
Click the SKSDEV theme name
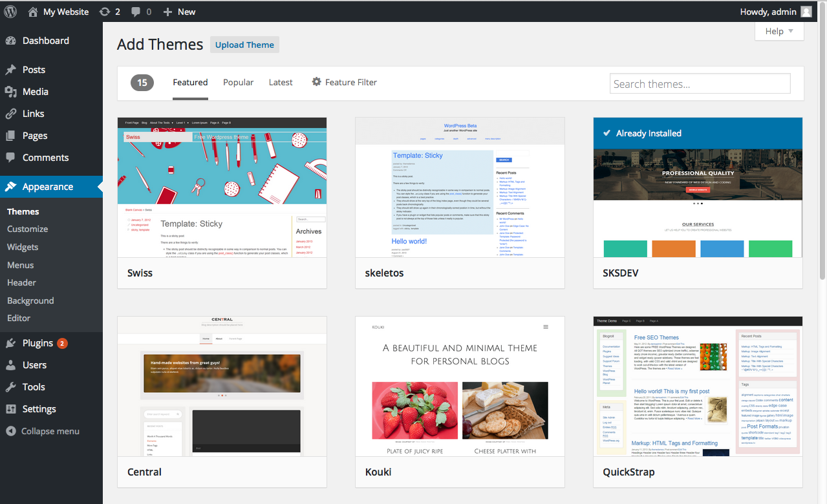(621, 273)
